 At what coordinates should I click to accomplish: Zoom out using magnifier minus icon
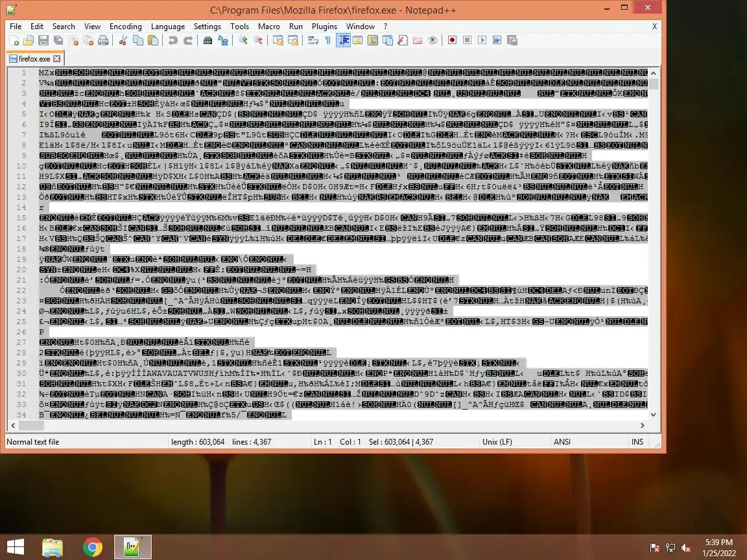click(257, 40)
